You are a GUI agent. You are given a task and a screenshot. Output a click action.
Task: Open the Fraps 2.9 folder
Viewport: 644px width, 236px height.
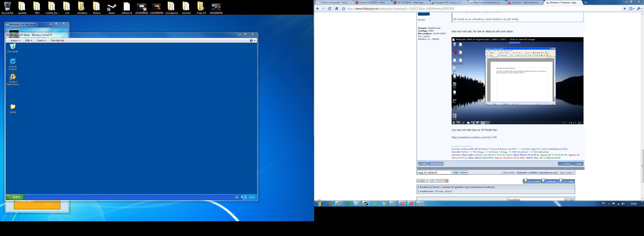(201, 8)
